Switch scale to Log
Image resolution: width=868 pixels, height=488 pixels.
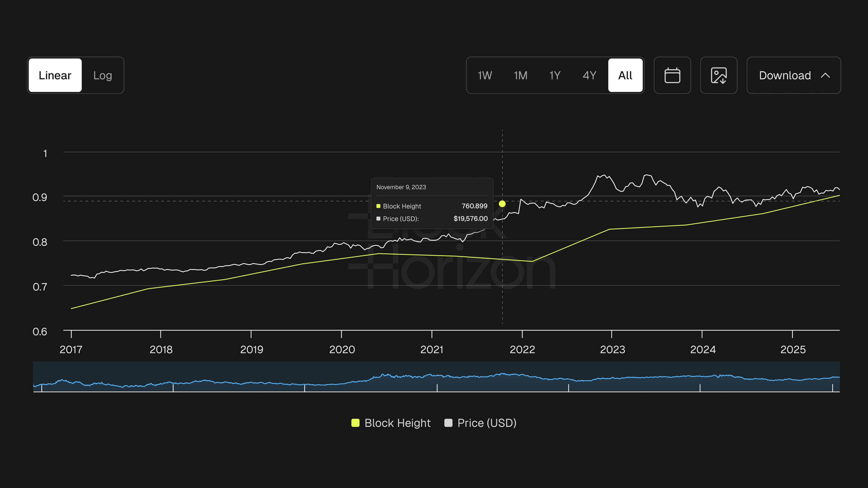pyautogui.click(x=102, y=75)
